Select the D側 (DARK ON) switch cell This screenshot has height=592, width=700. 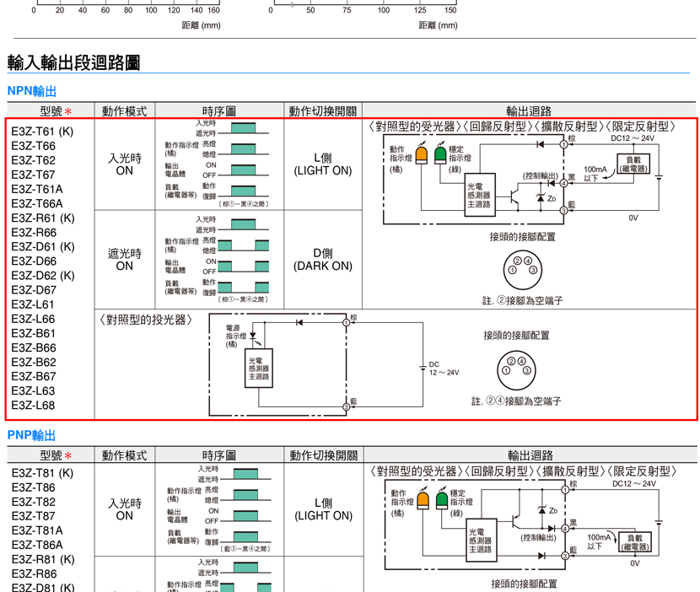tap(323, 260)
